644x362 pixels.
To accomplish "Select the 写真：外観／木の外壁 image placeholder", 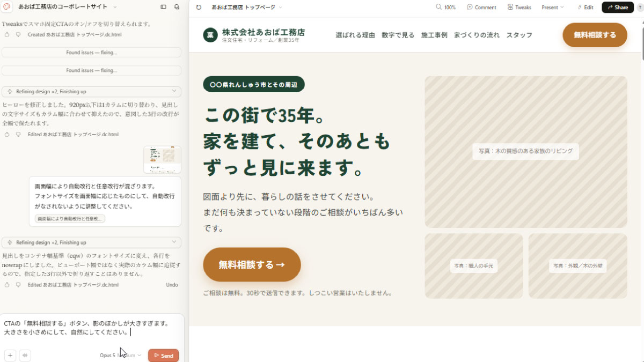I will pyautogui.click(x=578, y=266).
